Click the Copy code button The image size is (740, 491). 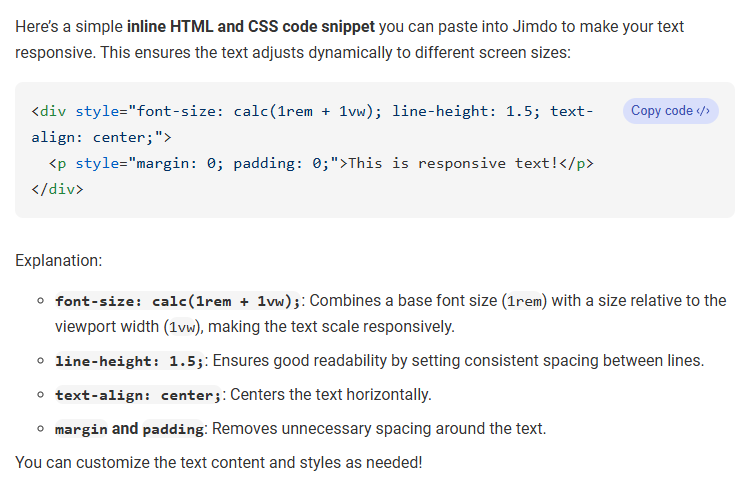pos(670,111)
